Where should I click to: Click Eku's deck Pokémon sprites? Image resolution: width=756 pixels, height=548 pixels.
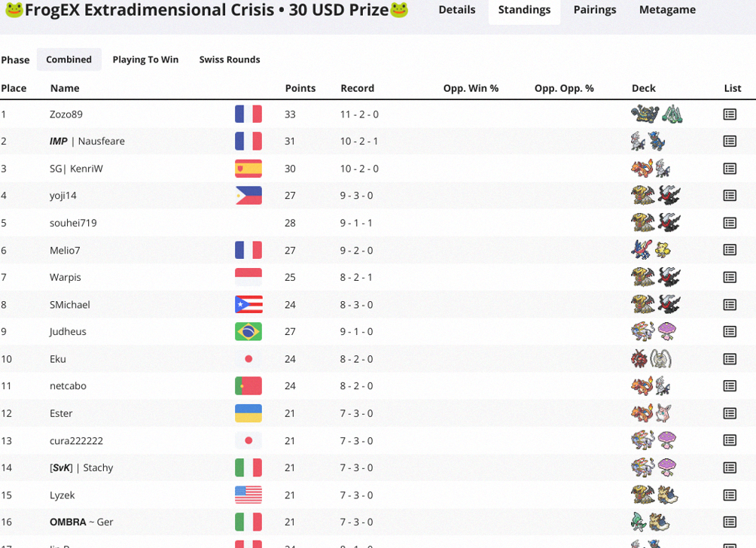(651, 359)
